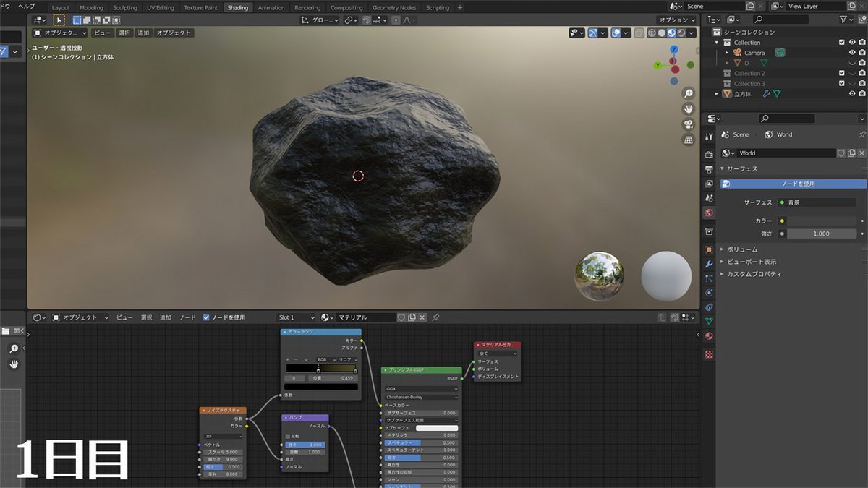868x488 pixels.
Task: Open the Render properties tab icon
Action: [709, 153]
